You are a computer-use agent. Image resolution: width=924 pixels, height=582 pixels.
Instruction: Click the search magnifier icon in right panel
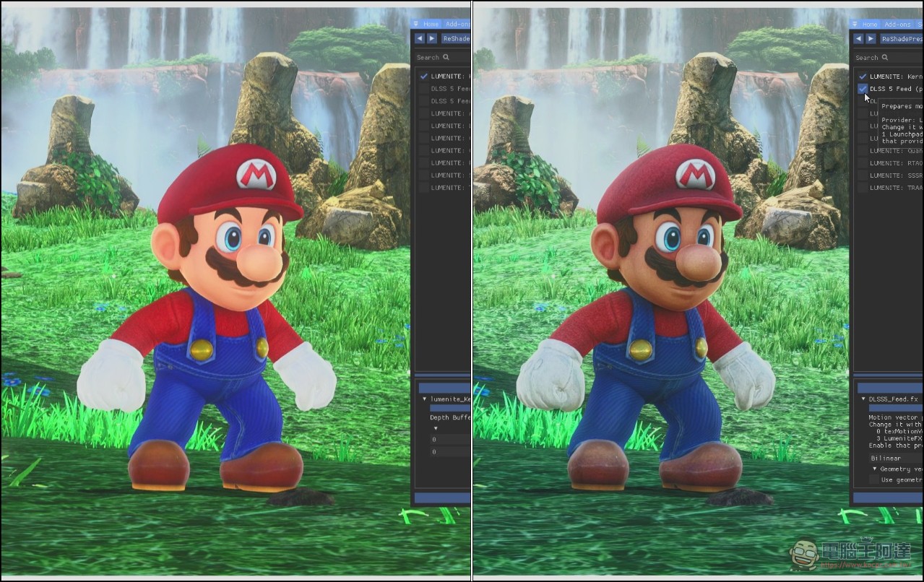point(885,58)
